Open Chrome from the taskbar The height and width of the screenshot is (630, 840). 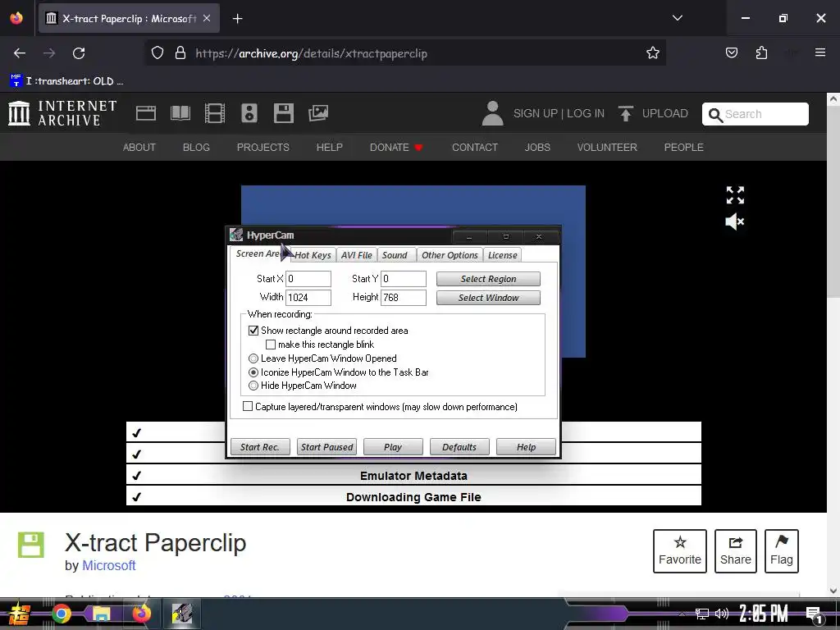point(61,614)
